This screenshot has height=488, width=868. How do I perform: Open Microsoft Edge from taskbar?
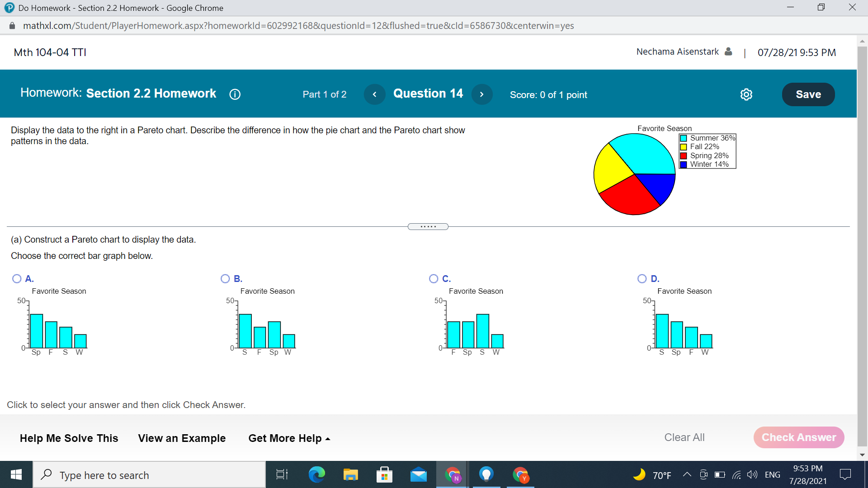[316, 475]
